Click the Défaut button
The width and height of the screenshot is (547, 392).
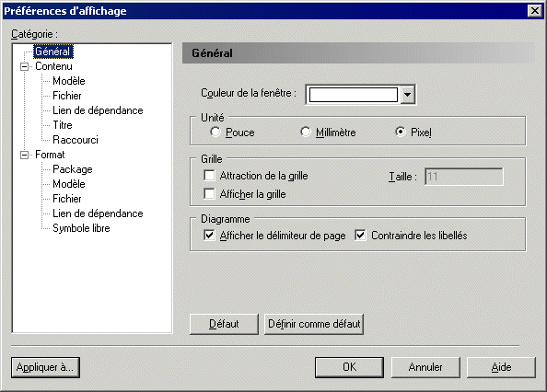[x=224, y=324]
